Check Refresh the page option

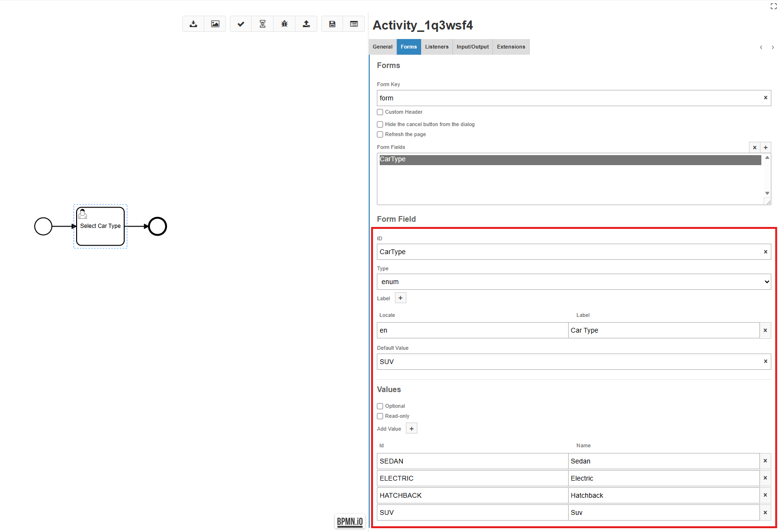click(380, 135)
